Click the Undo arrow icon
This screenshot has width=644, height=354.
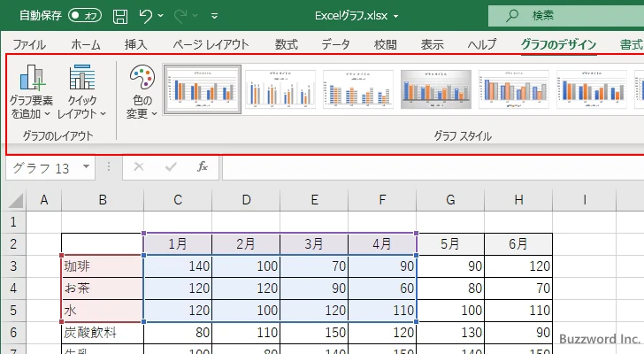pos(145,16)
